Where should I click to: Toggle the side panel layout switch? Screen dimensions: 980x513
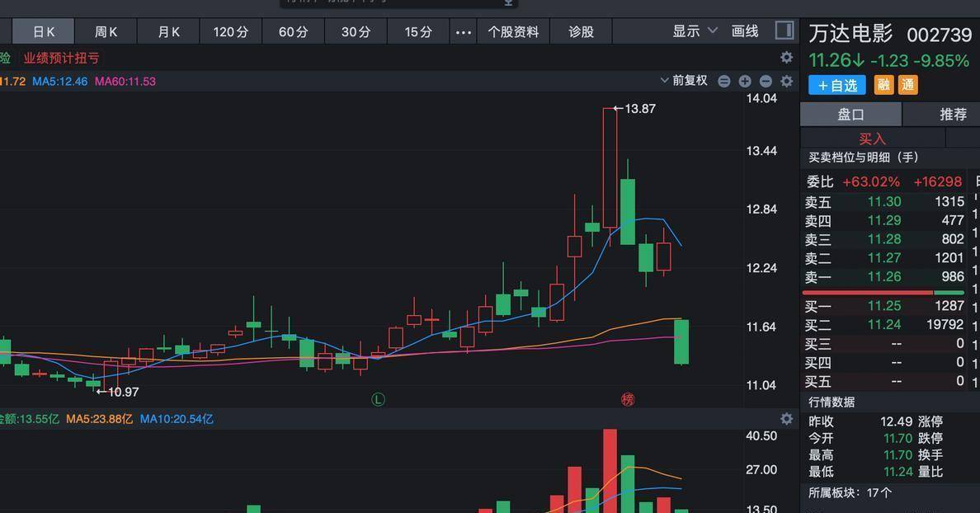pyautogui.click(x=783, y=31)
